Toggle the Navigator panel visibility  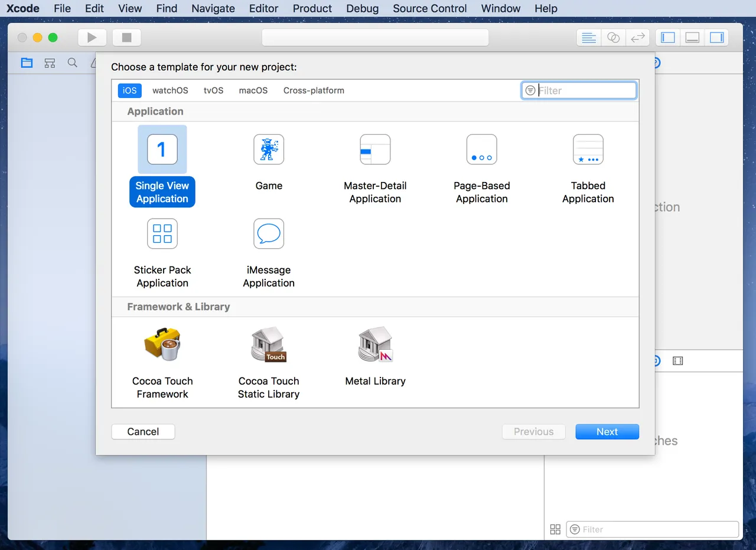(x=668, y=38)
